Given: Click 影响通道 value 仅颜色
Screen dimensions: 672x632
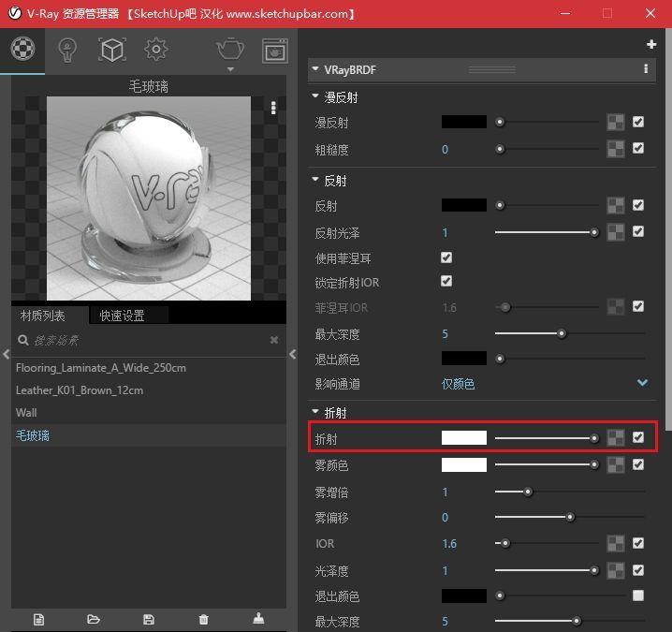Looking at the screenshot, I should pos(458,384).
